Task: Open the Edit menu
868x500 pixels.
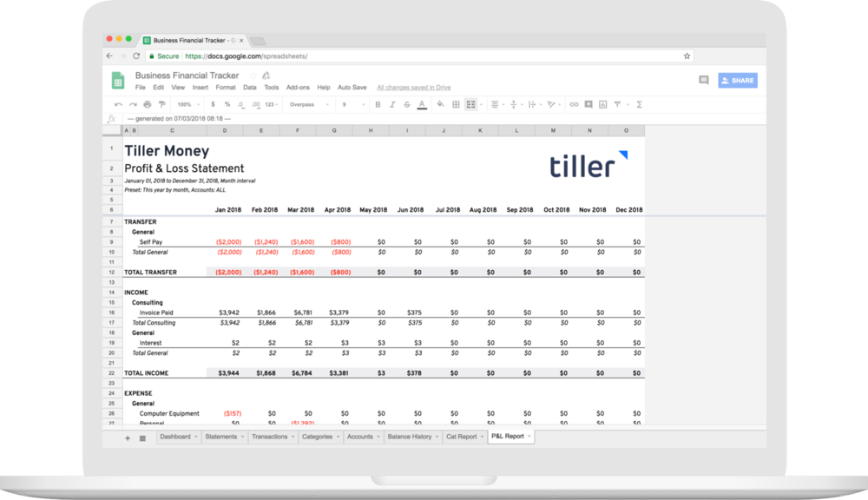Action: (x=158, y=88)
